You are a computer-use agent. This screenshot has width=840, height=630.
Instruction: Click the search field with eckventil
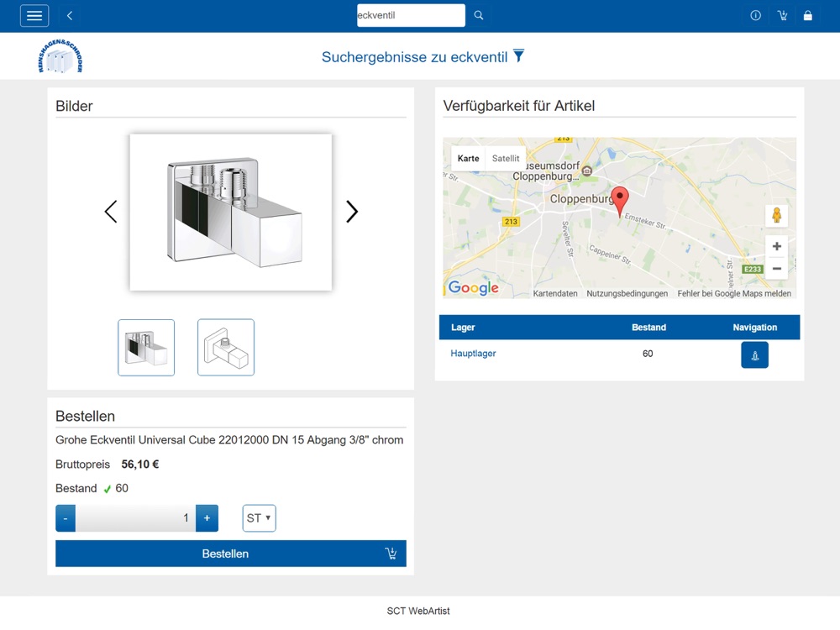click(x=411, y=15)
